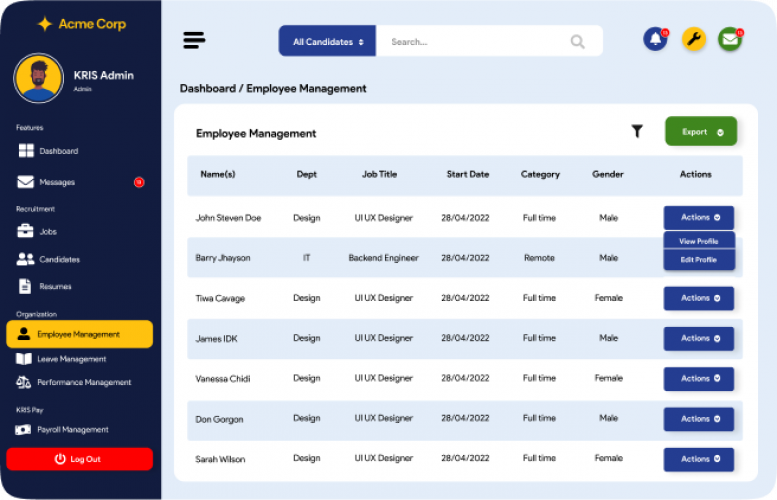Image resolution: width=777 pixels, height=500 pixels.
Task: Click the Acme Corp star logo
Action: [45, 24]
